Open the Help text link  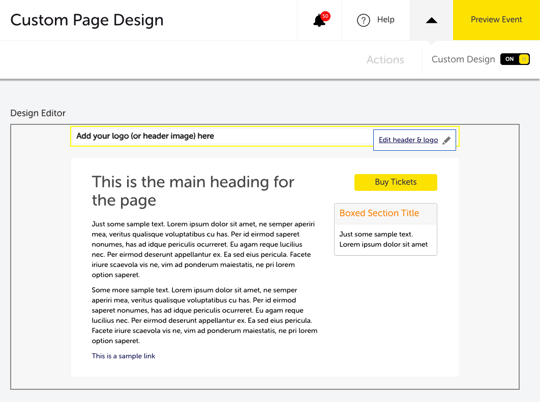[386, 20]
